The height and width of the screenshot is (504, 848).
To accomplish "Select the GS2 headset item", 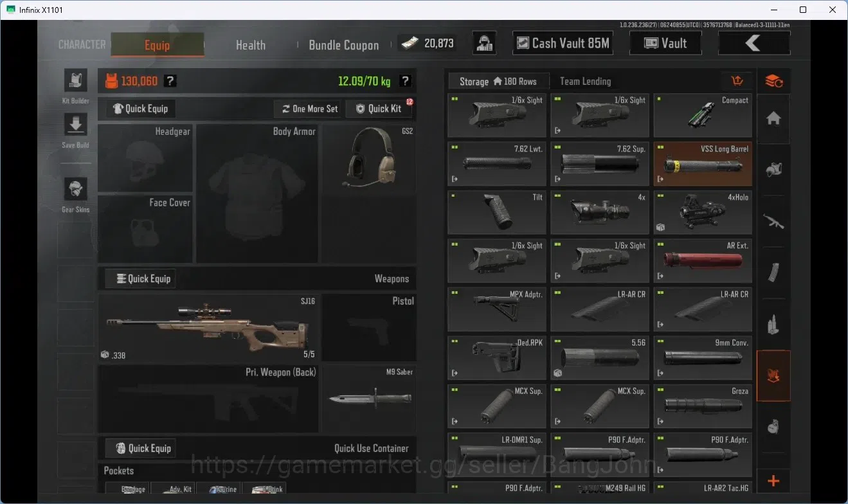I will tap(369, 158).
